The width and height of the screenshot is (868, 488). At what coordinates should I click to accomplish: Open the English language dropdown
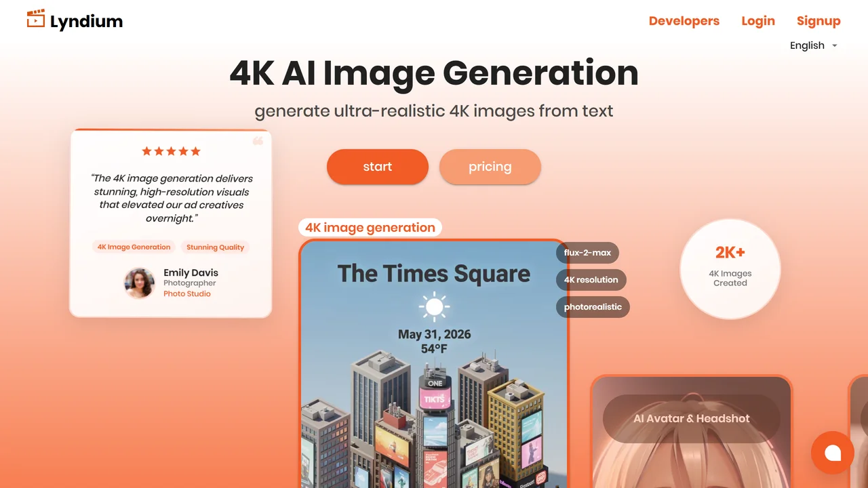[814, 45]
